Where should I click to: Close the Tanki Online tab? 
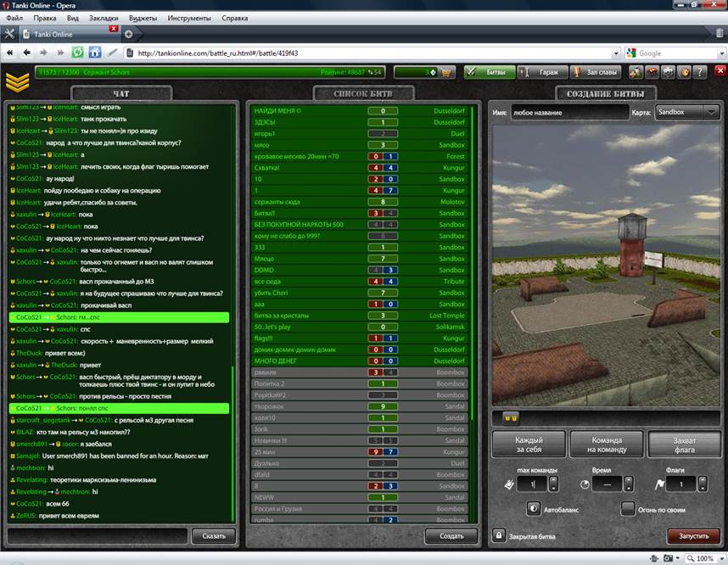pyautogui.click(x=114, y=29)
